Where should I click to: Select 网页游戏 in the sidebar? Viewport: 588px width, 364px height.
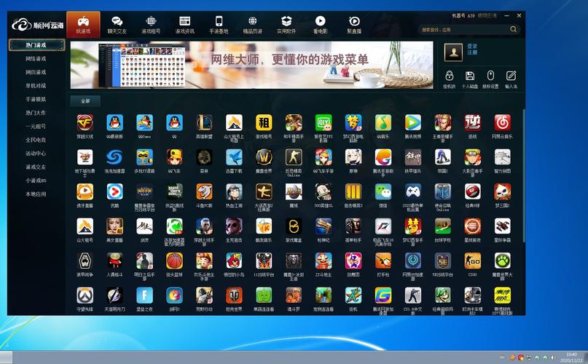click(x=36, y=72)
